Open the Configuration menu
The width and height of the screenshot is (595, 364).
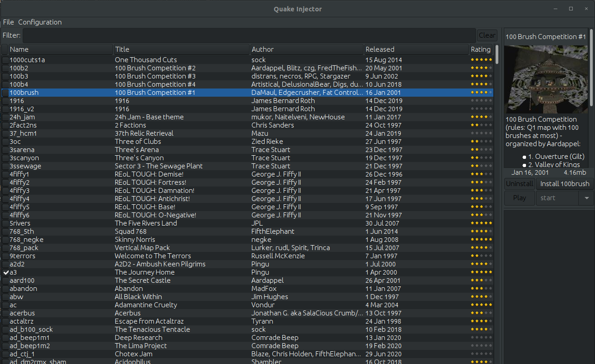tap(40, 22)
